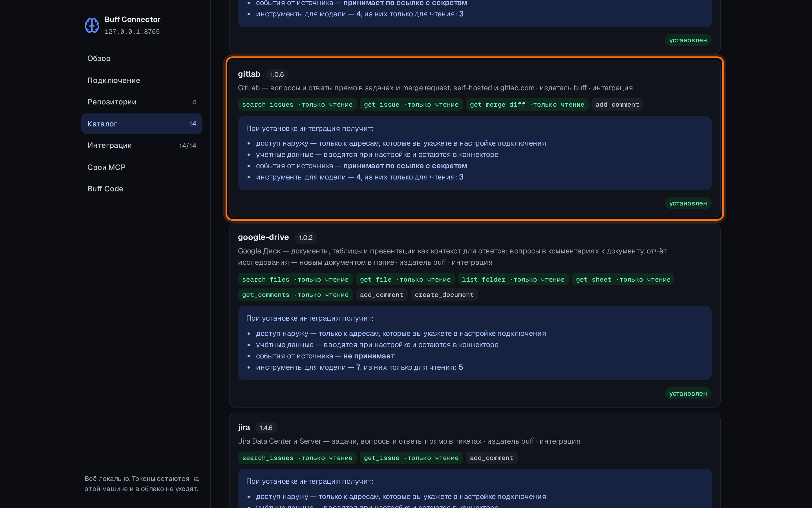Screen dimensions: 812x508
Task: Click the google-drive integration title
Action: coord(263,237)
